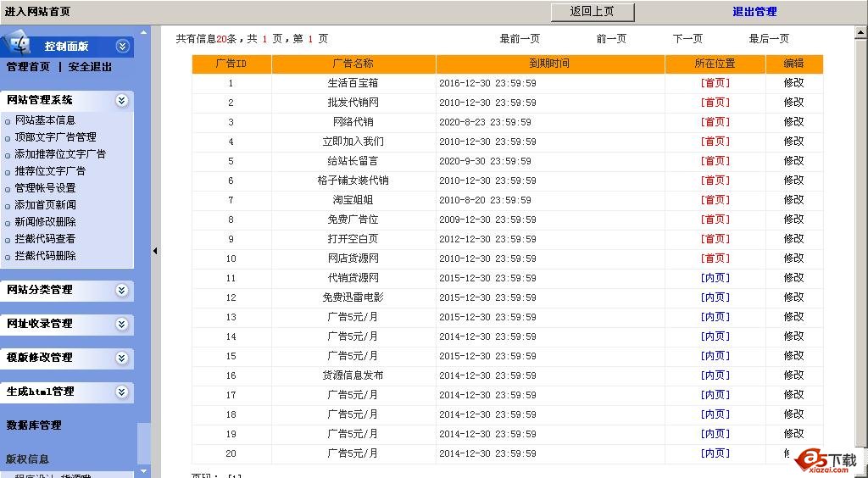Expand the 模版修改管理 section
Viewport: 868px width, 478px height.
(x=122, y=358)
